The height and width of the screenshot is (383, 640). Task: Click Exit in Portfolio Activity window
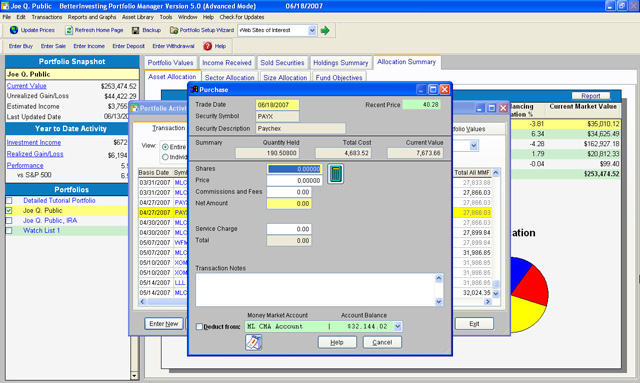coord(474,324)
